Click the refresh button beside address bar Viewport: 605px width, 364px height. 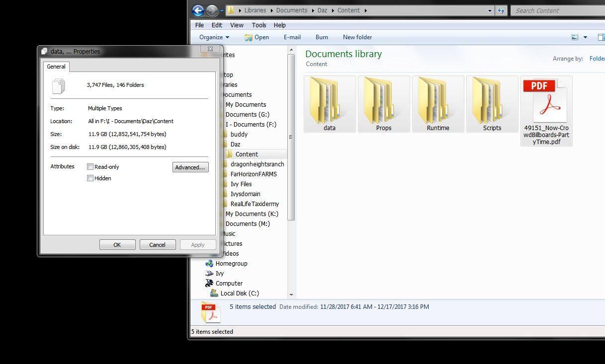coord(501,10)
